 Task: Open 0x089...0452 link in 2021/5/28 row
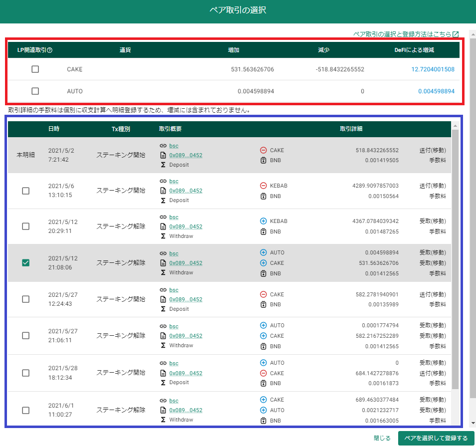pos(186,373)
